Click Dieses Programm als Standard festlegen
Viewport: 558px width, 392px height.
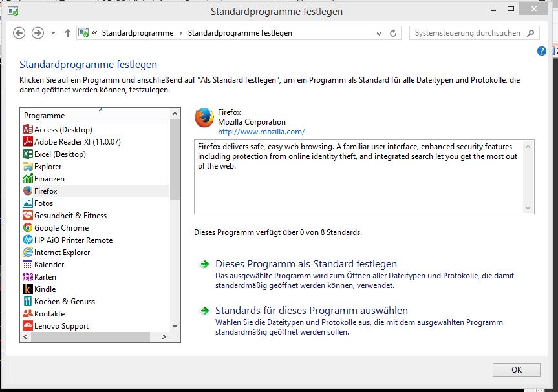pyautogui.click(x=306, y=264)
